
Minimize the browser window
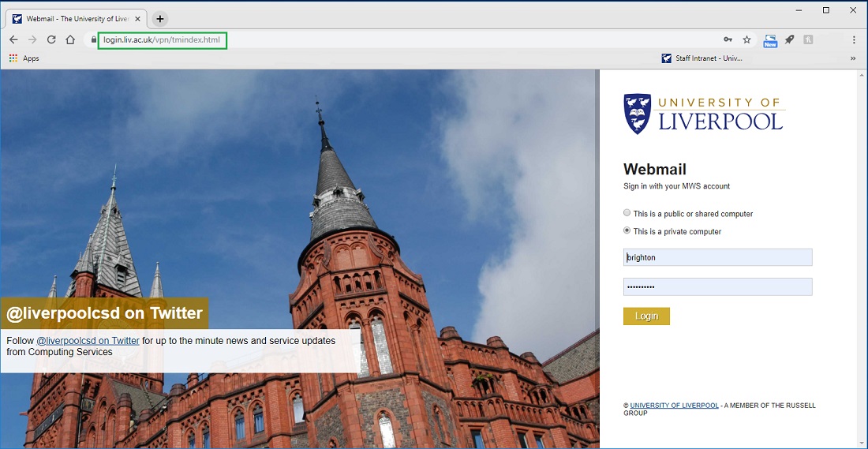tap(800, 10)
